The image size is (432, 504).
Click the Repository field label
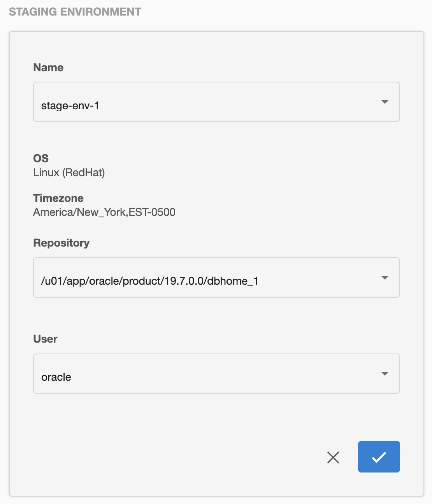tap(61, 243)
